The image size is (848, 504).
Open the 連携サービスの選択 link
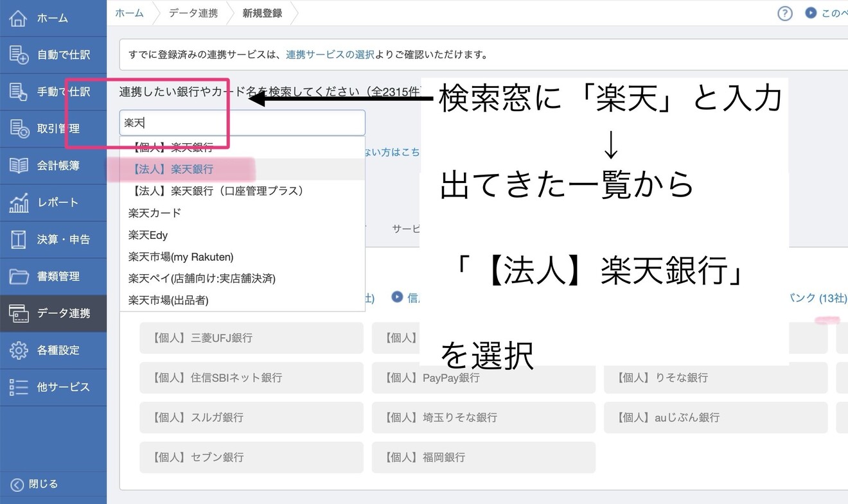pyautogui.click(x=330, y=55)
